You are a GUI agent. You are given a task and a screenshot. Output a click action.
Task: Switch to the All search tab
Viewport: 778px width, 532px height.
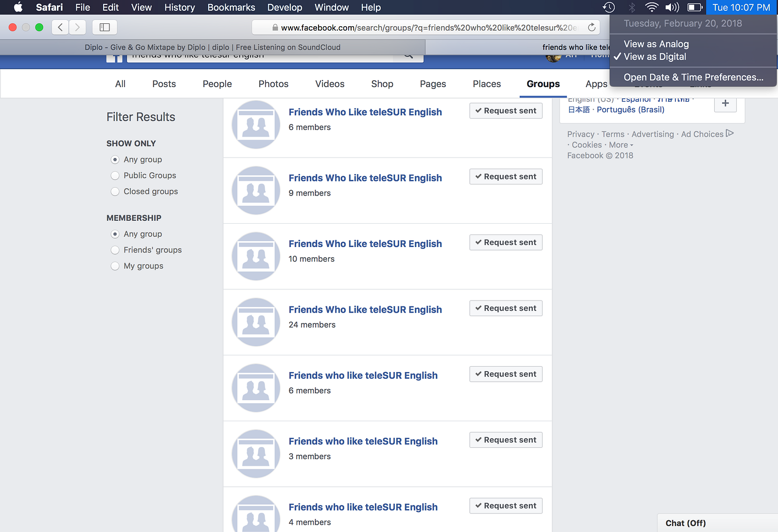[121, 84]
